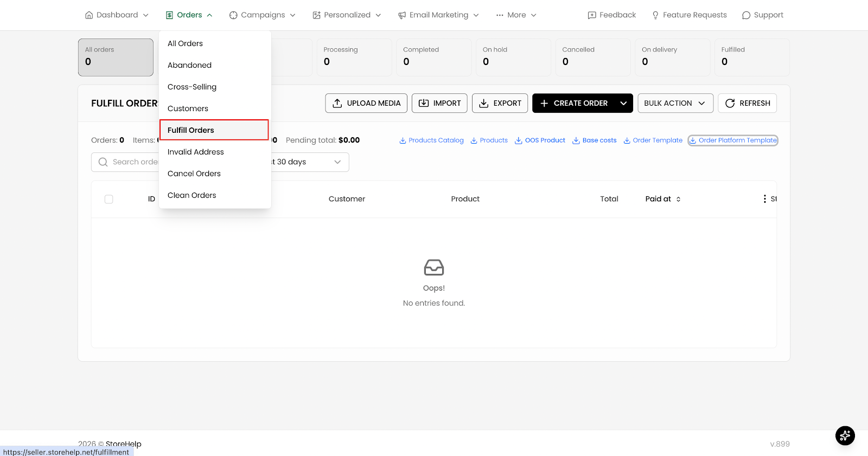Click the Export button
868x456 pixels.
point(500,103)
